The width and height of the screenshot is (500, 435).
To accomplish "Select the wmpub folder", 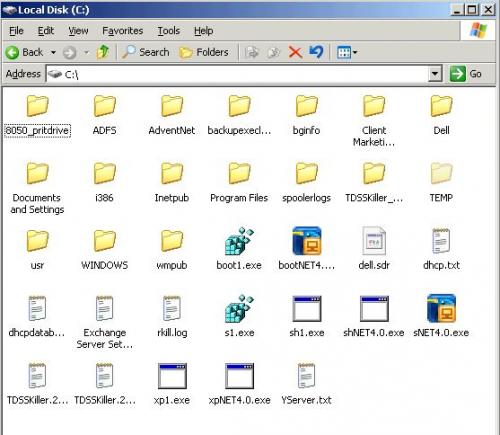I will click(172, 250).
